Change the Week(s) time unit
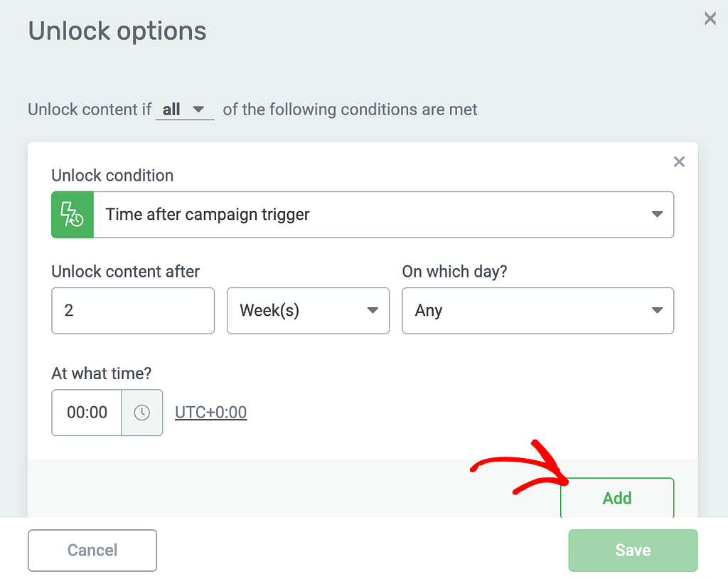Screen dimensions: 728x579 309,310
